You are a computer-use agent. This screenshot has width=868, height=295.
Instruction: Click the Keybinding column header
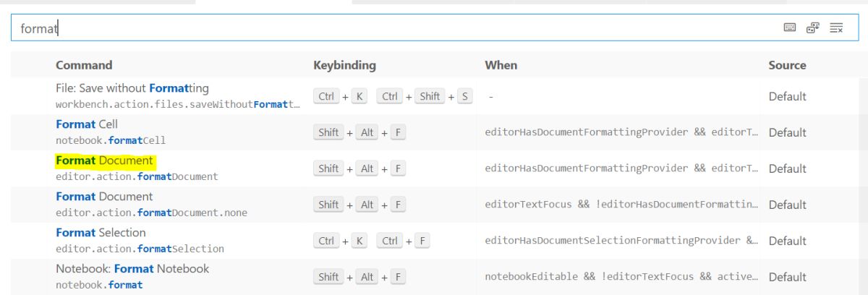coord(344,65)
